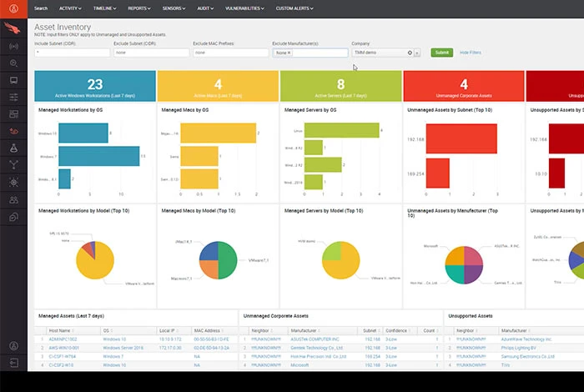This screenshot has height=392, width=584.
Task: Expand the Custom Alerts menu in the top bar
Action: [x=295, y=8]
